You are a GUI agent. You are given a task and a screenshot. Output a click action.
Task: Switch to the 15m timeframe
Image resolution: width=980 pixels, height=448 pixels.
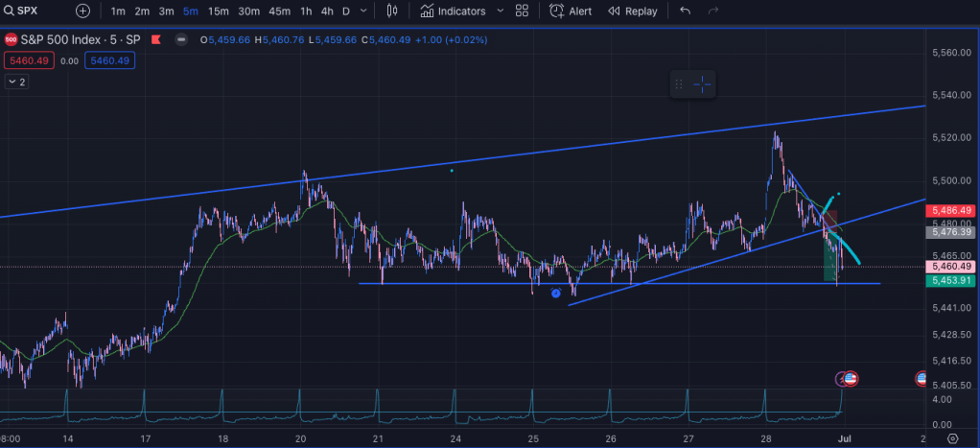pos(218,12)
